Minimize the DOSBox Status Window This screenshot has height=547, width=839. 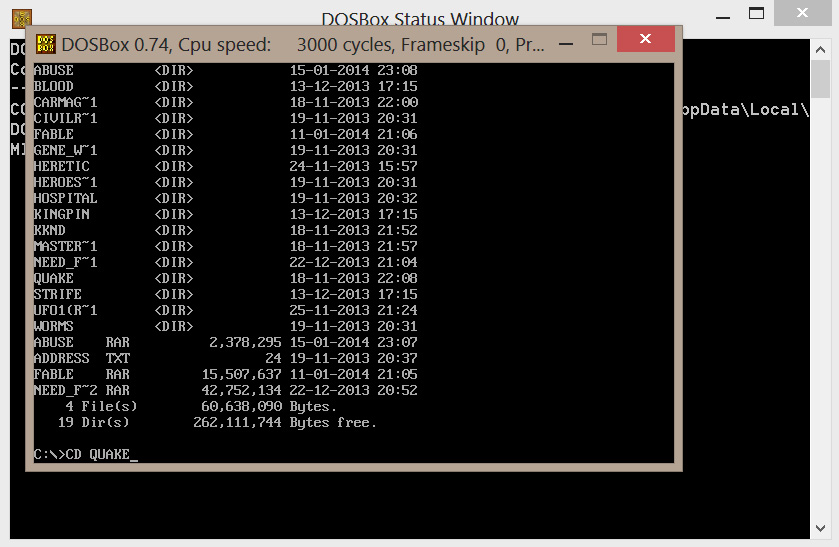pos(723,17)
